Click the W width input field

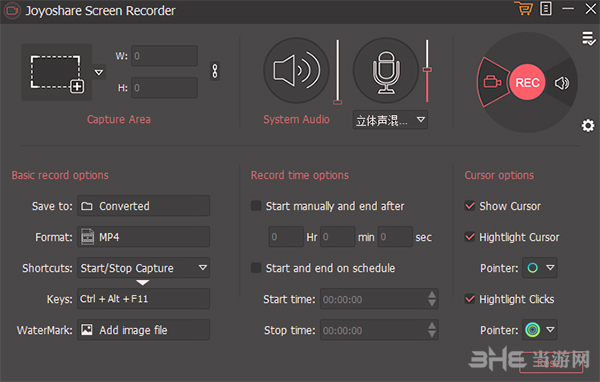(x=164, y=56)
